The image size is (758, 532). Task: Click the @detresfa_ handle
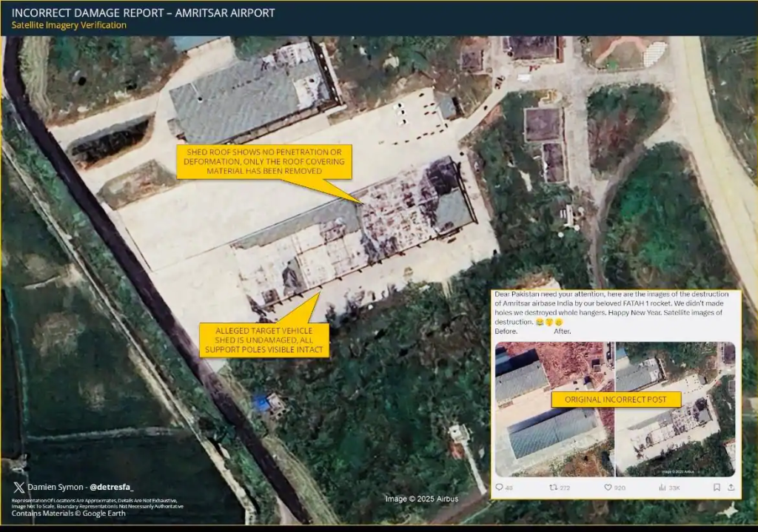pos(111,487)
